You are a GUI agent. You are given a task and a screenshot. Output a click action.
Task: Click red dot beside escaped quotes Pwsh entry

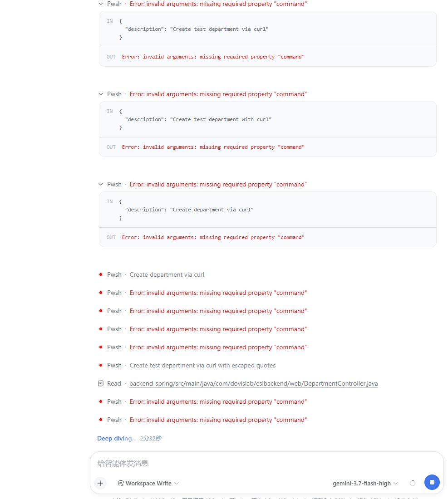(x=101, y=365)
